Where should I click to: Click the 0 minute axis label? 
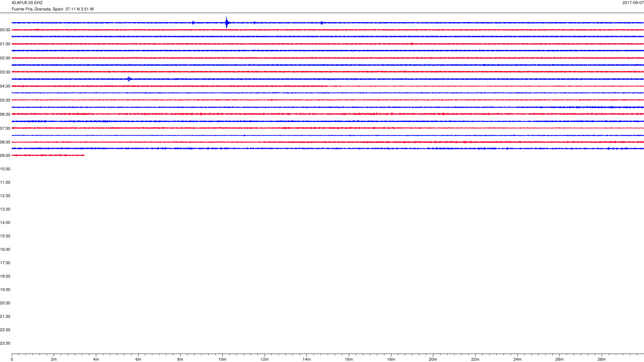(x=12, y=359)
